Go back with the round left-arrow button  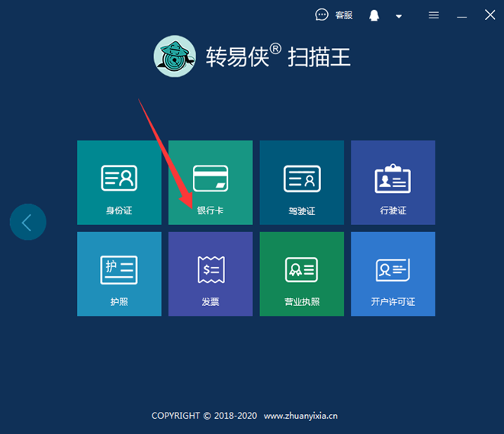pos(28,222)
